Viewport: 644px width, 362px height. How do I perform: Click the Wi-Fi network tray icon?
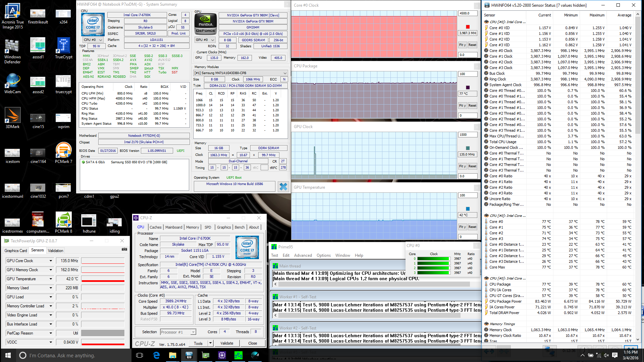(598, 355)
